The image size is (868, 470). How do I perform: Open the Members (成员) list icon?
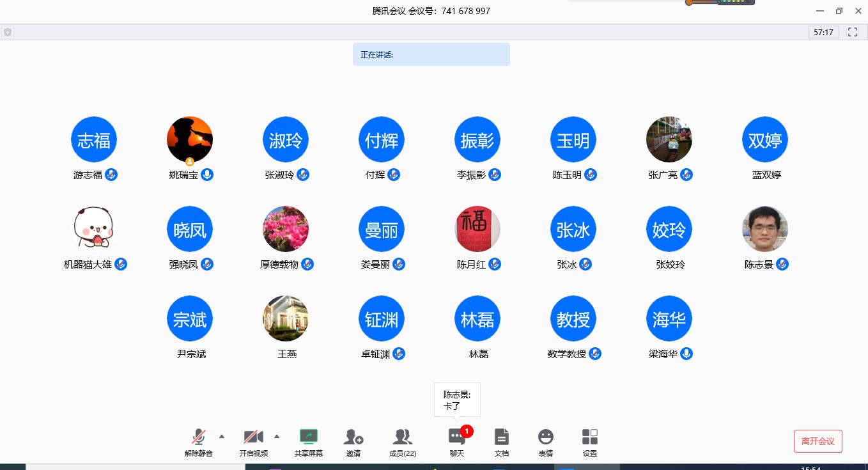coord(402,438)
